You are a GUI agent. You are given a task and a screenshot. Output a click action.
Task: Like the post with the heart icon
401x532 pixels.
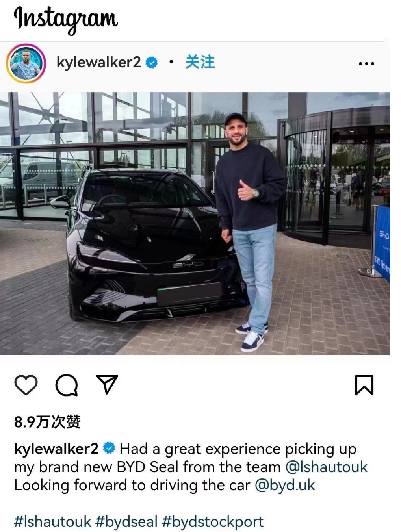point(26,385)
